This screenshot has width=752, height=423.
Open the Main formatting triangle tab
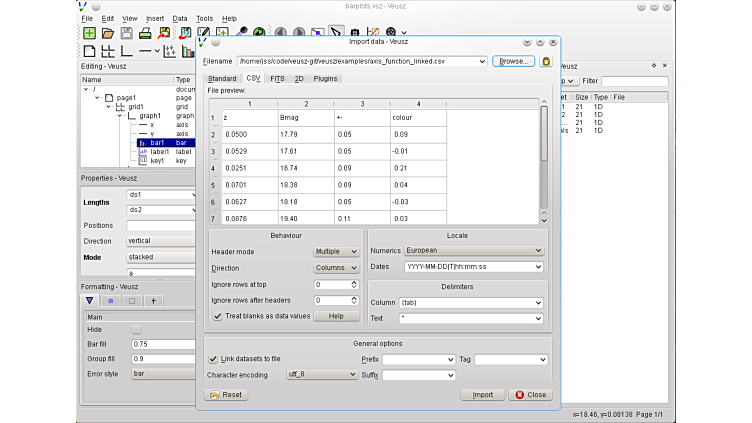90,301
